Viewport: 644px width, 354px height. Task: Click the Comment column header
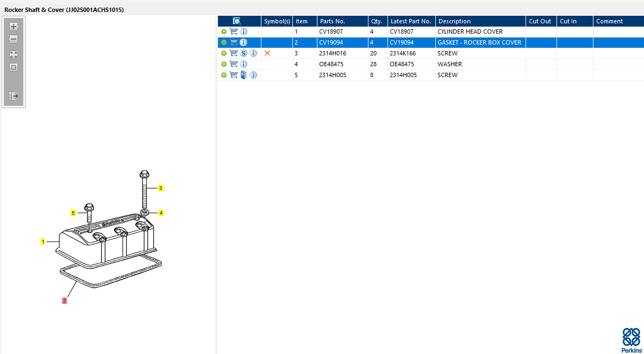click(618, 21)
